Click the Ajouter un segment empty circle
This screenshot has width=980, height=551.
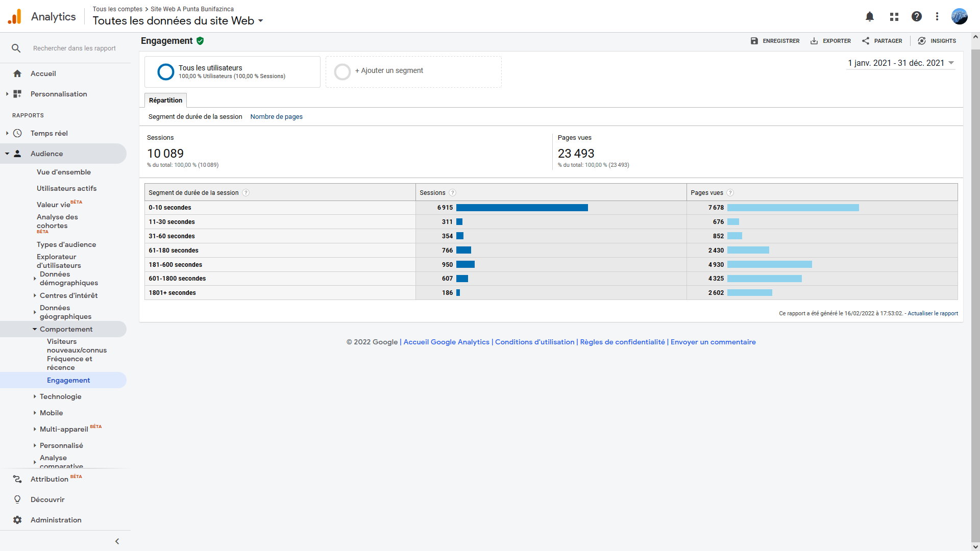coord(342,72)
